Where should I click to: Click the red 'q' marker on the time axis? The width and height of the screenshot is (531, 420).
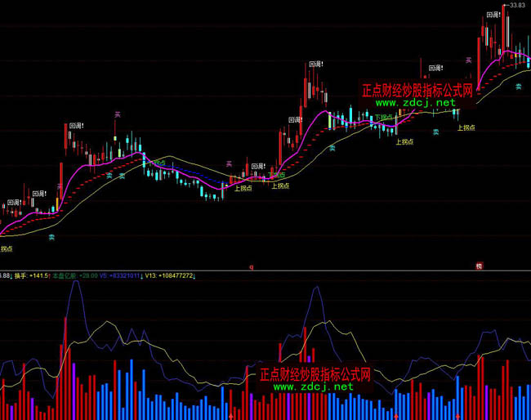(x=252, y=266)
